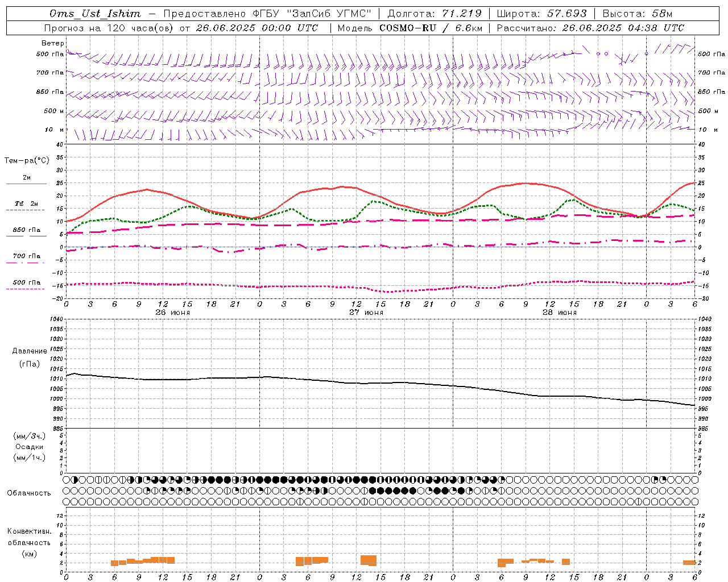Click the 850 гПа wind level label on right
The image size is (728, 582).
pyautogui.click(x=712, y=92)
